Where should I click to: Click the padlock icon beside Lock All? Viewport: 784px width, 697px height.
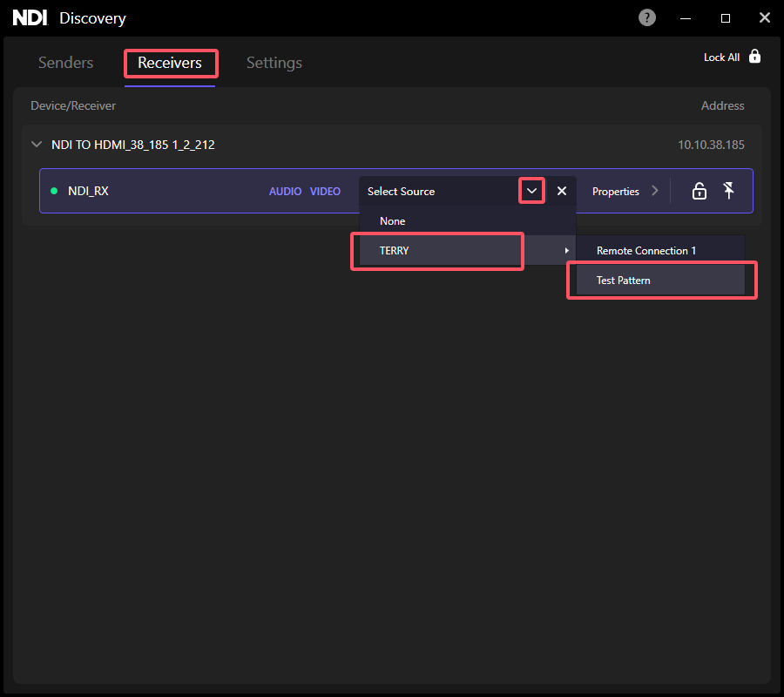754,57
